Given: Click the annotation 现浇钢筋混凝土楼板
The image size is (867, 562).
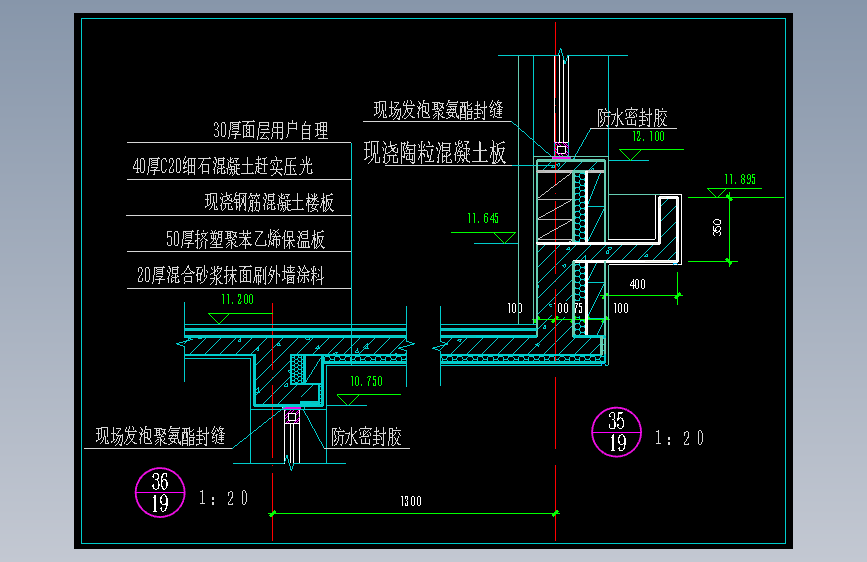Looking at the screenshot, I should [269, 202].
